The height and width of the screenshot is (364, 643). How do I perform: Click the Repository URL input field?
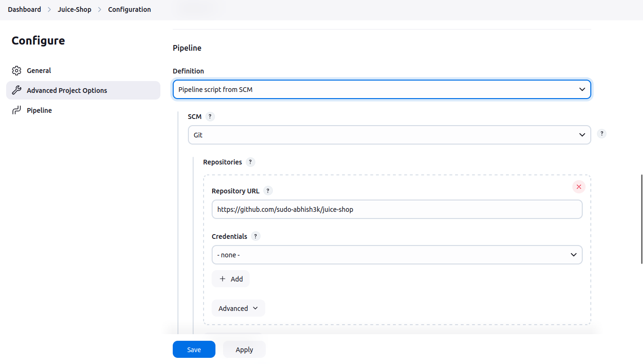[x=397, y=209]
